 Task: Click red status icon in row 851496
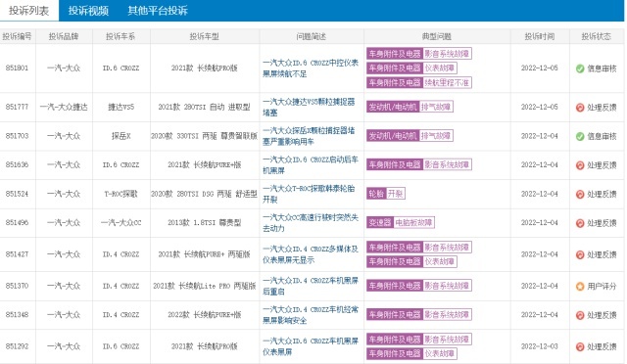[580, 223]
